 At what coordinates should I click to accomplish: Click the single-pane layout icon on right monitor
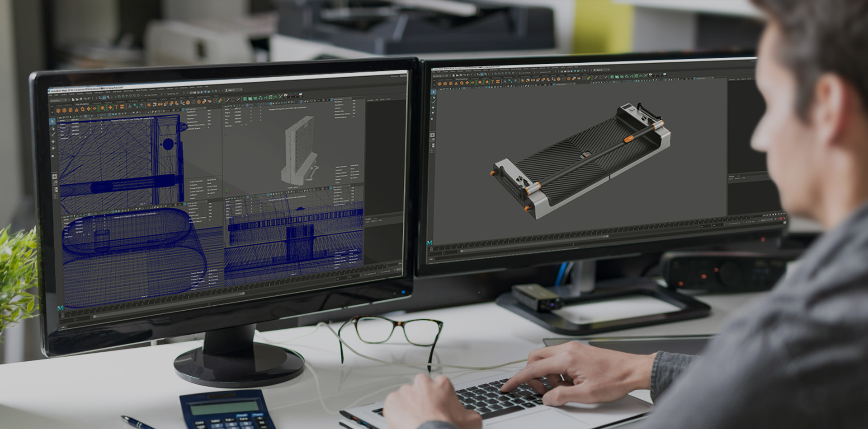pos(433,135)
